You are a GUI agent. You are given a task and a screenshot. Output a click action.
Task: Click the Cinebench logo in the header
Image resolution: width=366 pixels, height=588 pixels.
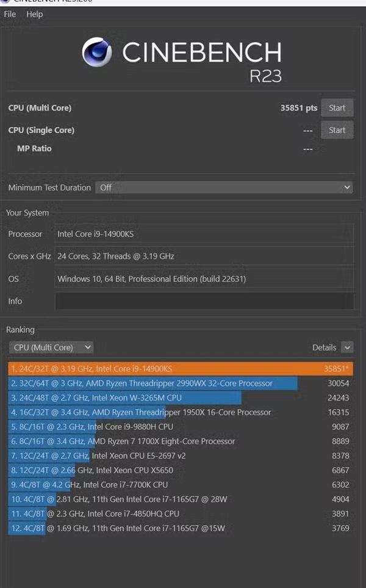tap(95, 54)
